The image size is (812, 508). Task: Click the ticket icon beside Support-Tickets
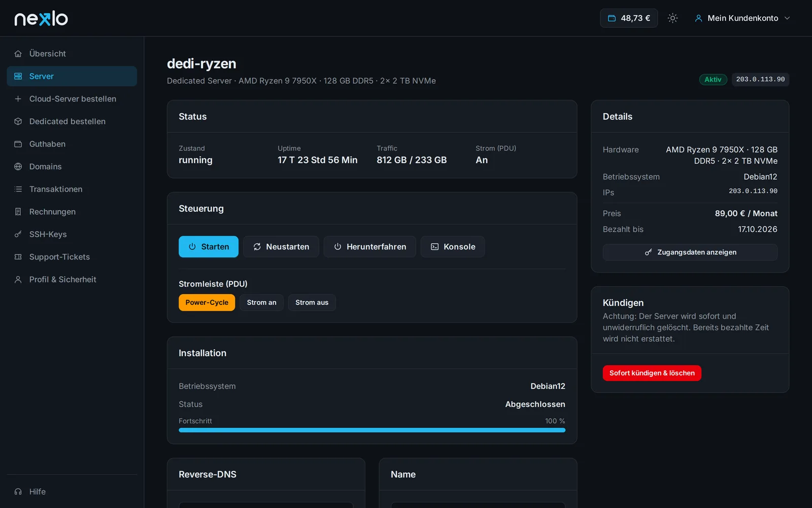click(18, 257)
